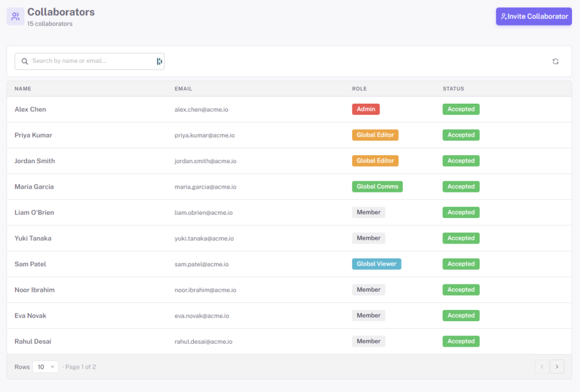
Task: Go to next page with right chevron
Action: click(x=557, y=367)
